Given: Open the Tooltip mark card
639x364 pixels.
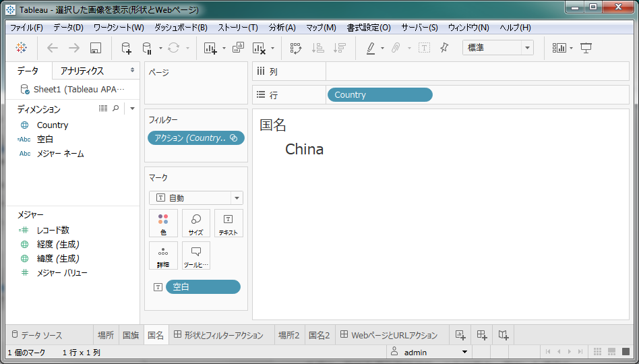Looking at the screenshot, I should pyautogui.click(x=196, y=255).
